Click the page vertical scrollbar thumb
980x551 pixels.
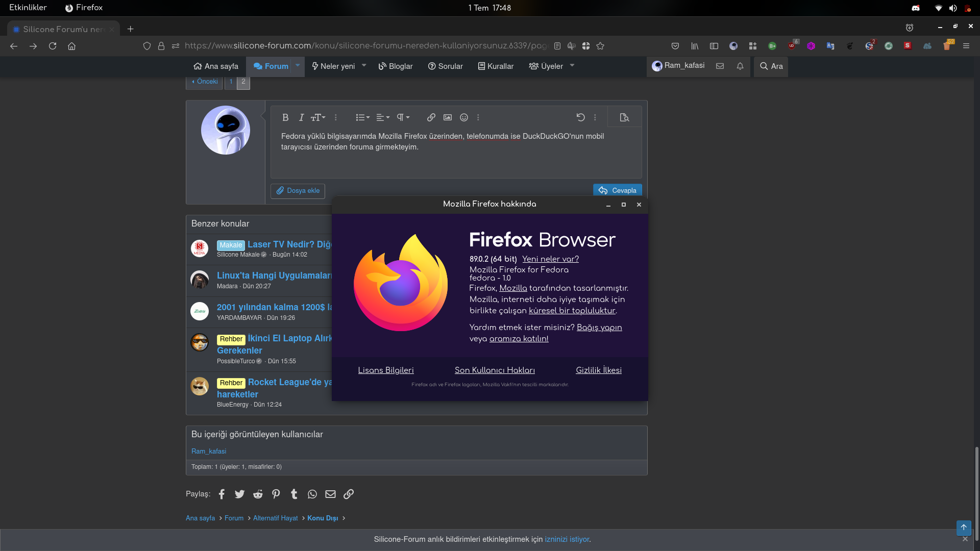(977, 493)
